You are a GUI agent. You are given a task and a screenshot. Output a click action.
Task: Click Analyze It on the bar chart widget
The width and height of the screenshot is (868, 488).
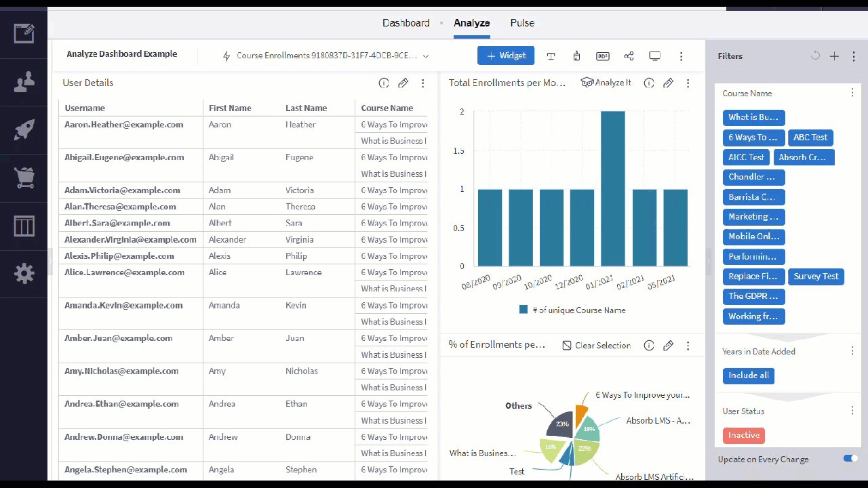click(x=606, y=83)
